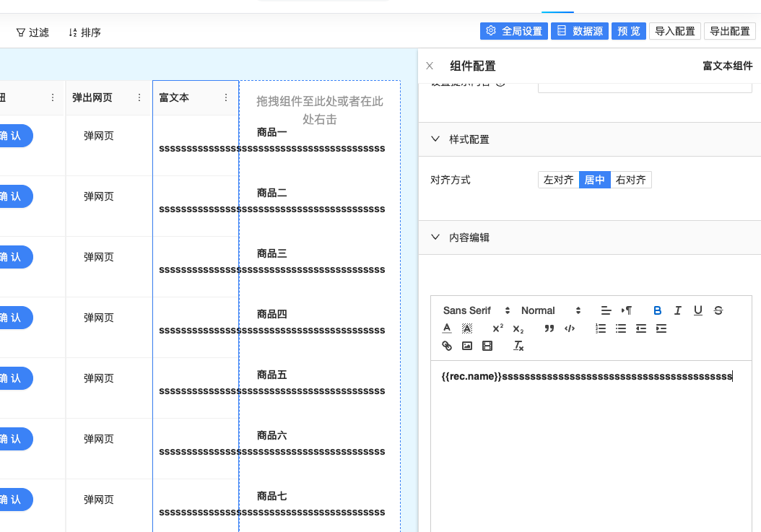Open the 过滤 filter menu

[32, 32]
